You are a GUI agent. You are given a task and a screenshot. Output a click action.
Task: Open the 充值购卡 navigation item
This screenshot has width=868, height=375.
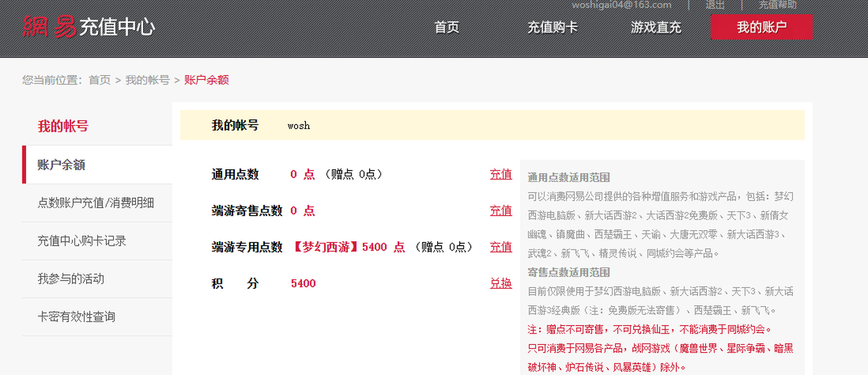coord(552,27)
